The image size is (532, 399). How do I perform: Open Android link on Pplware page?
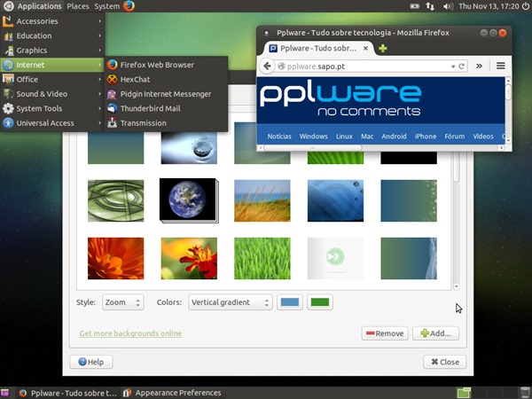click(394, 137)
